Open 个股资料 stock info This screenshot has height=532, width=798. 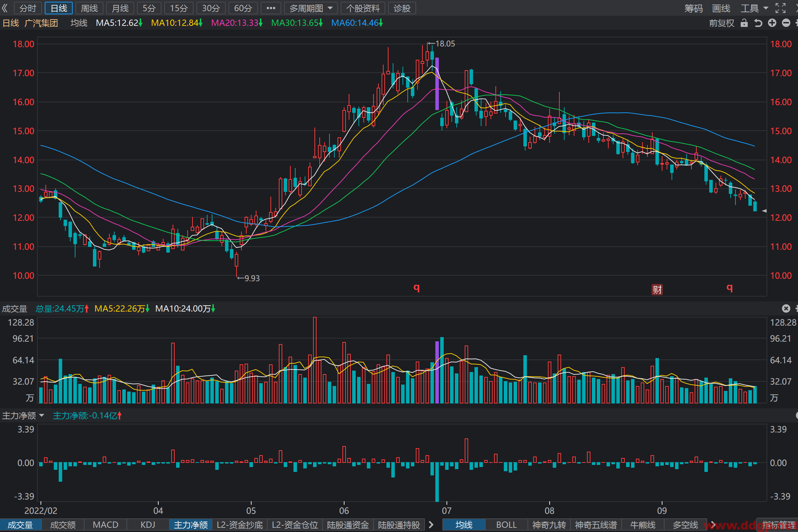(x=363, y=8)
